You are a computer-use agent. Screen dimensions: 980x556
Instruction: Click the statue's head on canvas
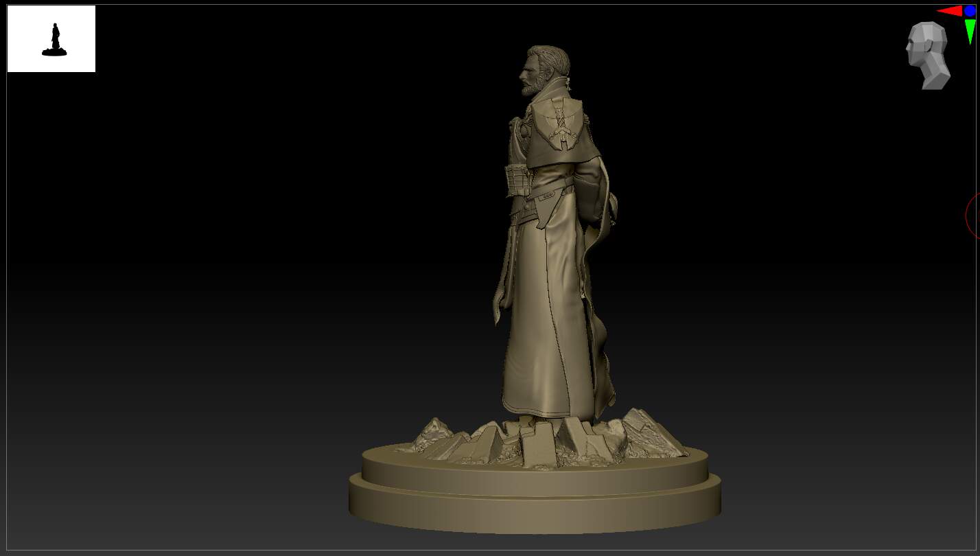[x=545, y=71]
